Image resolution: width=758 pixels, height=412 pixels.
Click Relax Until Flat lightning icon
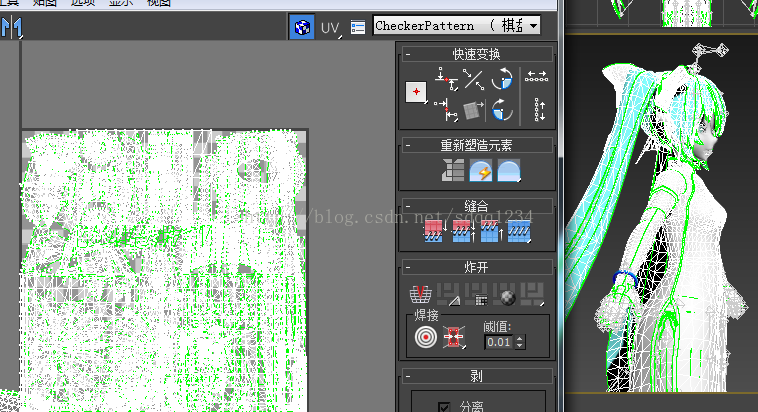[481, 170]
